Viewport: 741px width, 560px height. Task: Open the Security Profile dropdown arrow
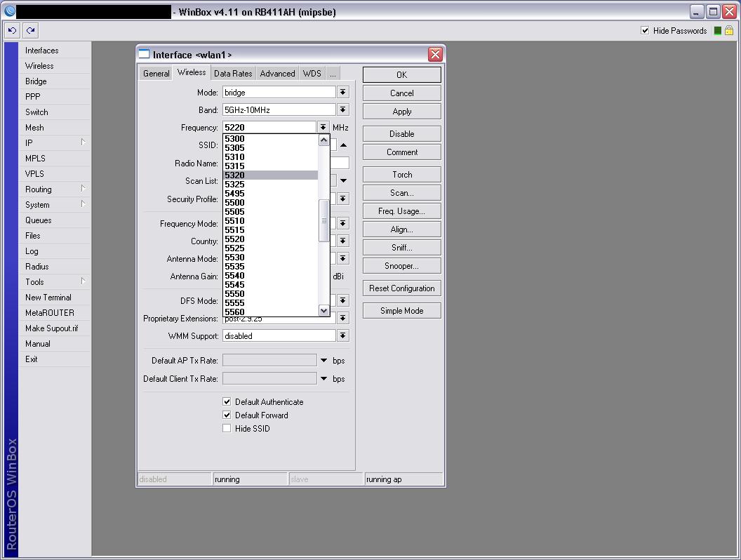point(343,199)
